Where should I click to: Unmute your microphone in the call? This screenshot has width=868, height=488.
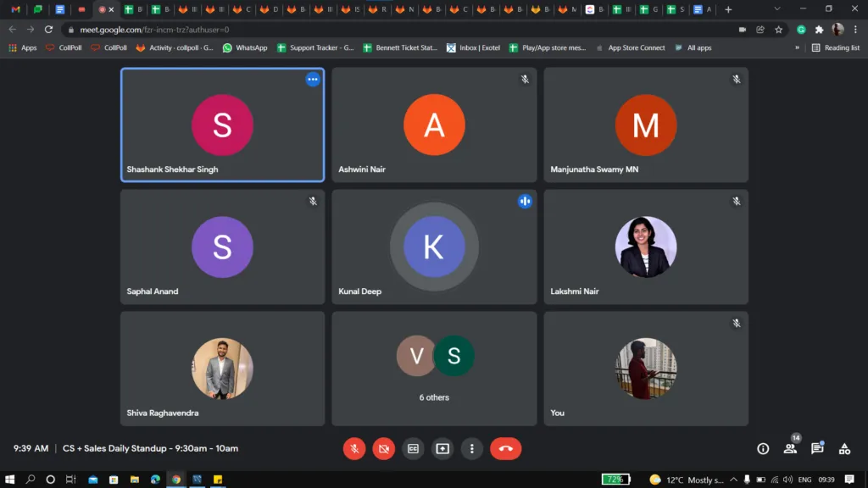354,449
